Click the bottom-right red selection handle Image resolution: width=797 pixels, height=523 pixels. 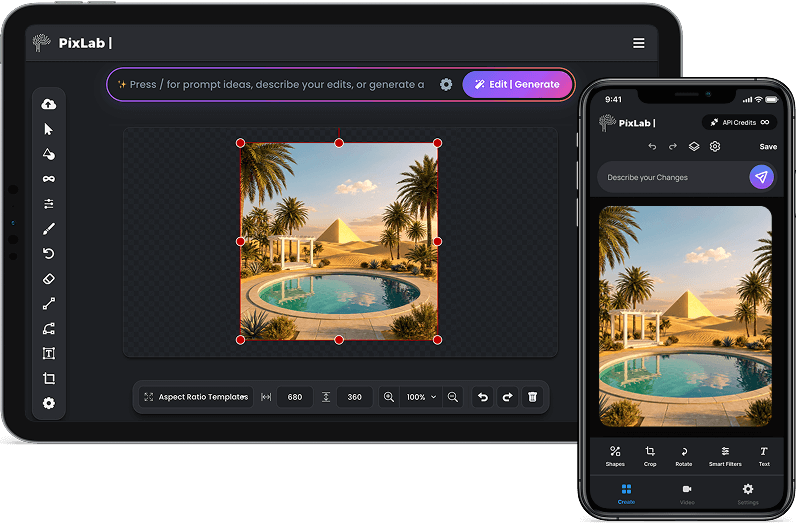pos(437,340)
